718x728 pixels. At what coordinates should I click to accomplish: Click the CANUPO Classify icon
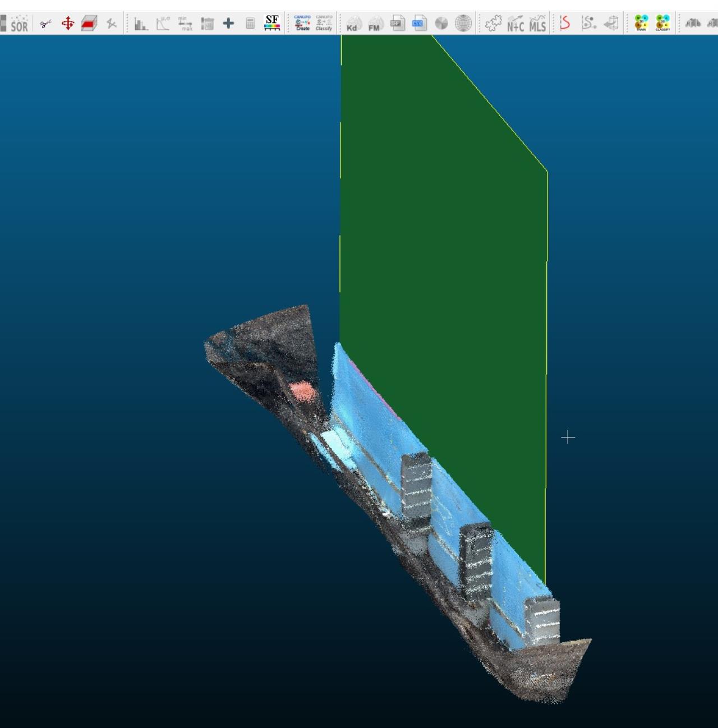[324, 24]
